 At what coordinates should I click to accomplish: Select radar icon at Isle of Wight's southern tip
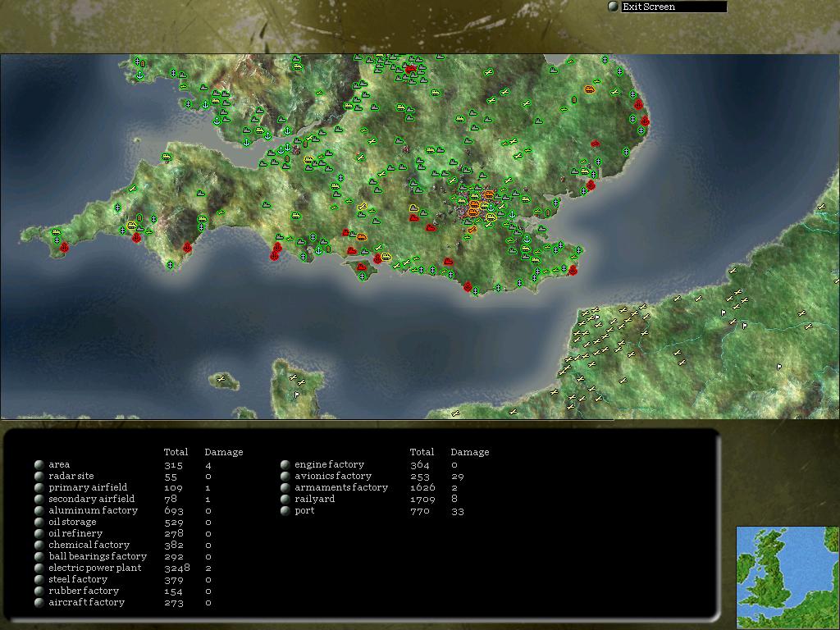(x=362, y=276)
